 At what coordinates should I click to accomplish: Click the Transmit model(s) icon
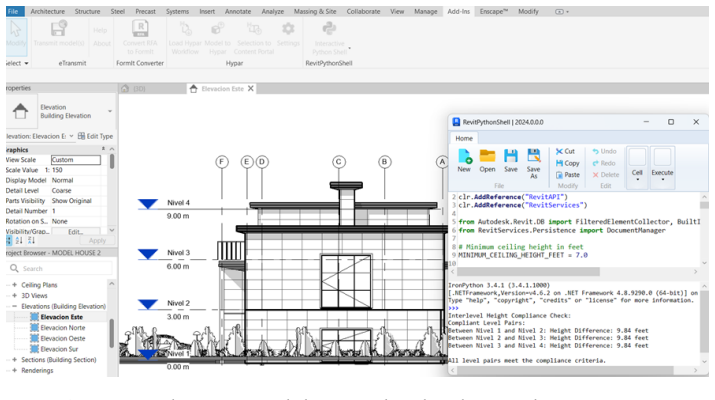(59, 28)
